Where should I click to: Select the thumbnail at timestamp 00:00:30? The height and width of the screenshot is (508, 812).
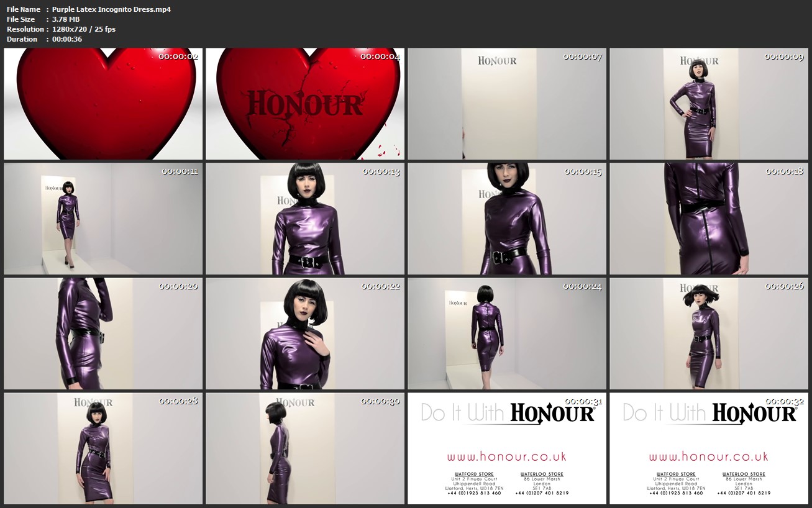[305, 448]
